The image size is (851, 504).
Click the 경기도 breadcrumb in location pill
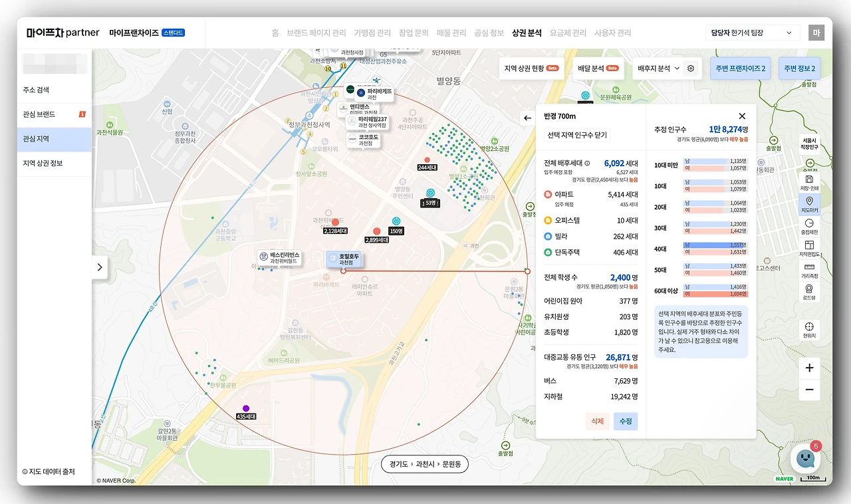point(398,463)
